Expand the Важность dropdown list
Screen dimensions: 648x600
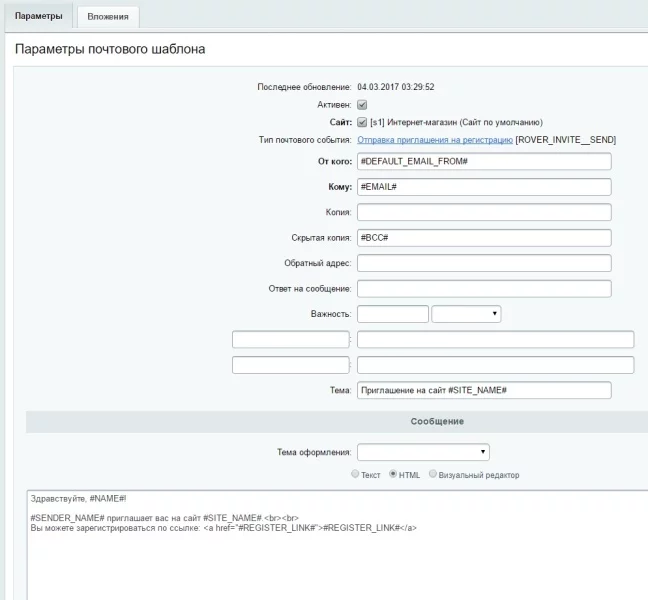click(466, 314)
